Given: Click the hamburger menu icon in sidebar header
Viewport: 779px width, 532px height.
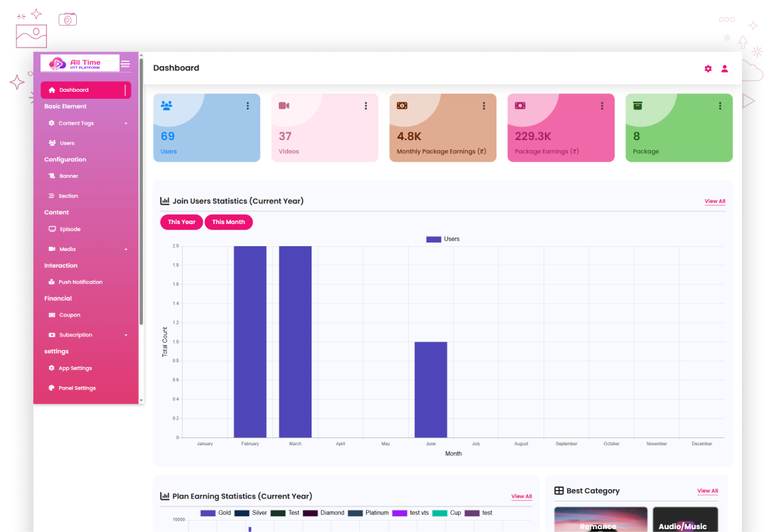Looking at the screenshot, I should [x=125, y=63].
